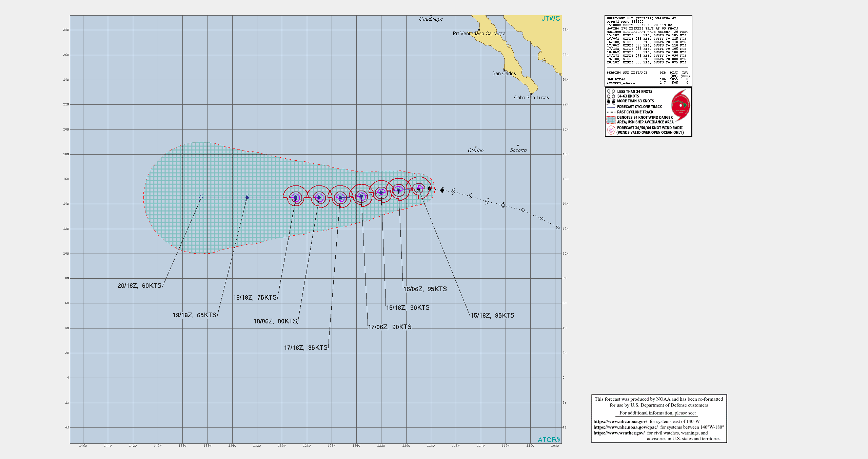Click the hatched 34 knot danger area swatch
The height and width of the screenshot is (459, 868).
(x=611, y=120)
